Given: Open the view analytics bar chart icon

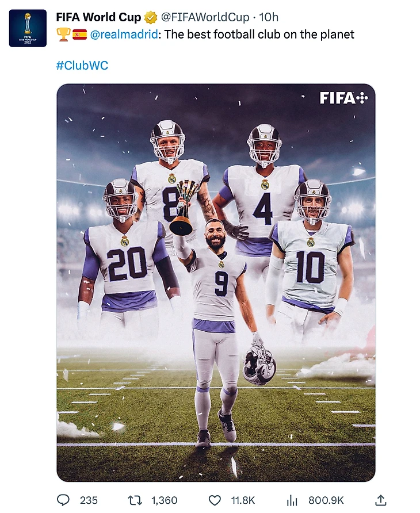Looking at the screenshot, I should 292,500.
